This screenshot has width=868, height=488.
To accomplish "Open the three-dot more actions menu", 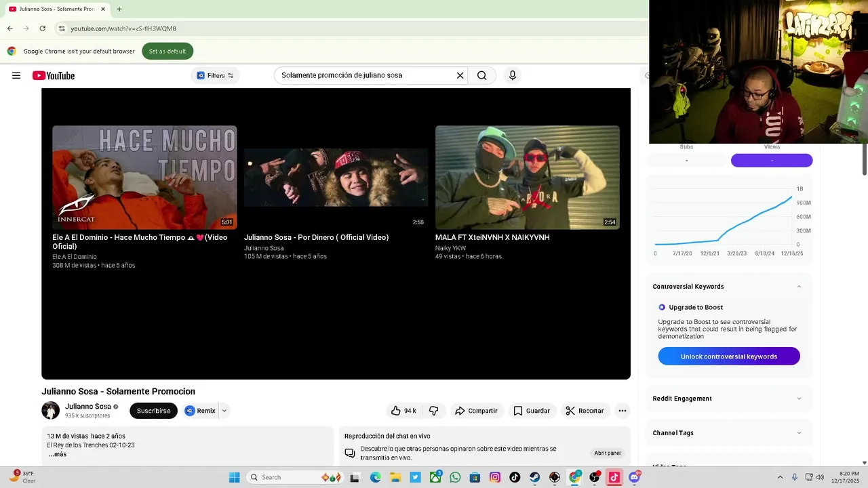I will click(x=623, y=411).
